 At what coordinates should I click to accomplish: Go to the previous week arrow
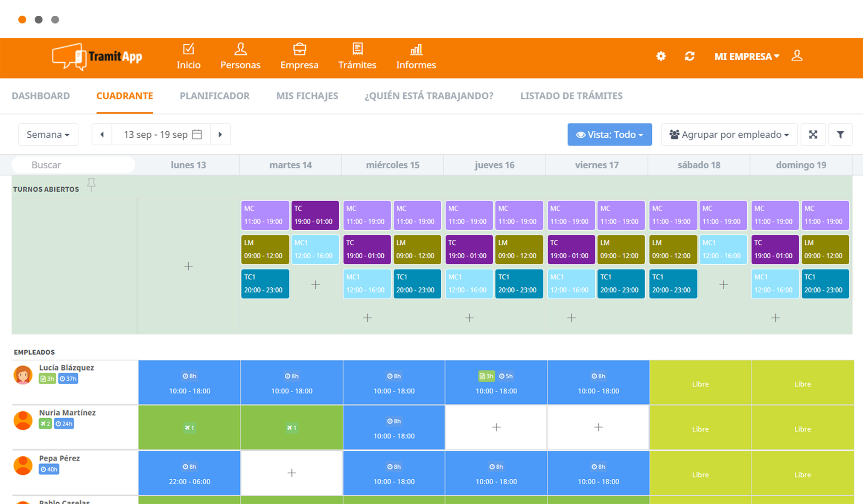click(x=102, y=134)
